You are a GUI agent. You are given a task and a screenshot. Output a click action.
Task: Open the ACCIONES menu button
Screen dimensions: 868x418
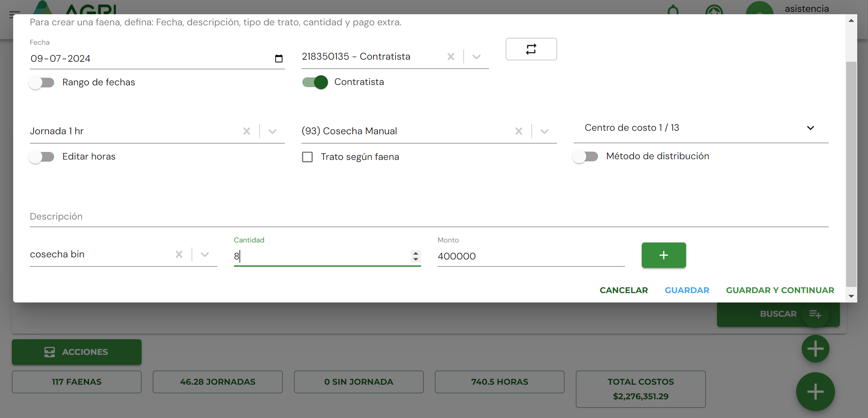(x=77, y=352)
